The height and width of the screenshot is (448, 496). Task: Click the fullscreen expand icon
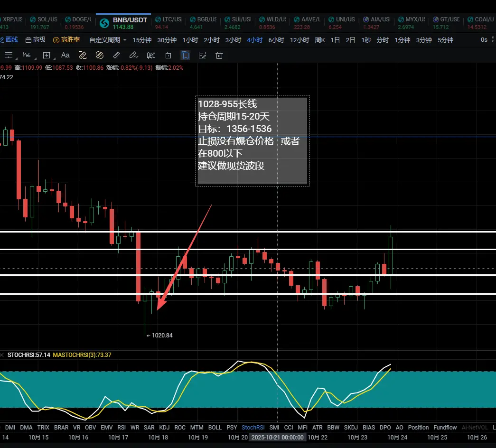(x=494, y=40)
